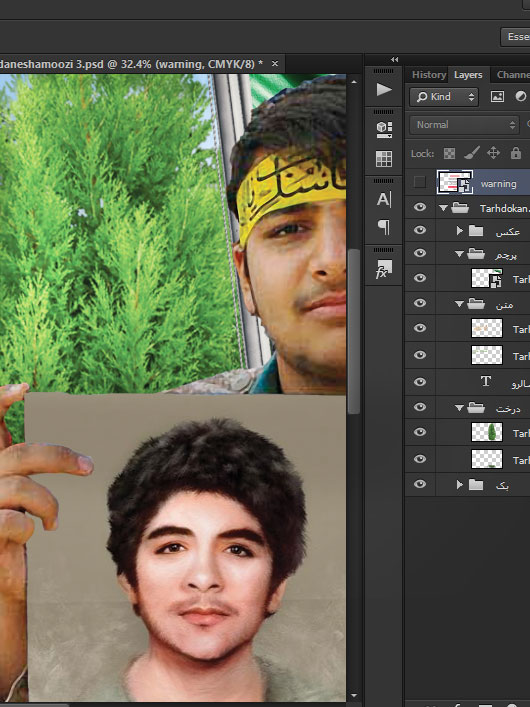Switch to the Channels tab

pyautogui.click(x=513, y=75)
